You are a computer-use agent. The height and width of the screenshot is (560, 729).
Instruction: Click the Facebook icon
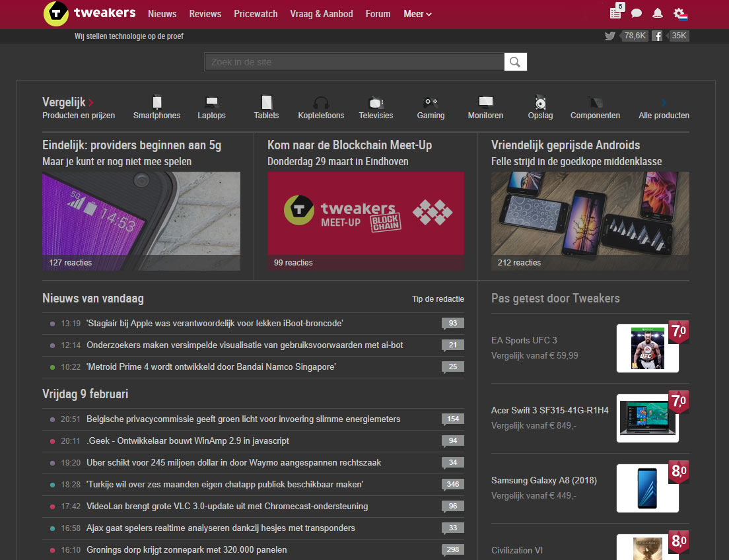pyautogui.click(x=657, y=36)
